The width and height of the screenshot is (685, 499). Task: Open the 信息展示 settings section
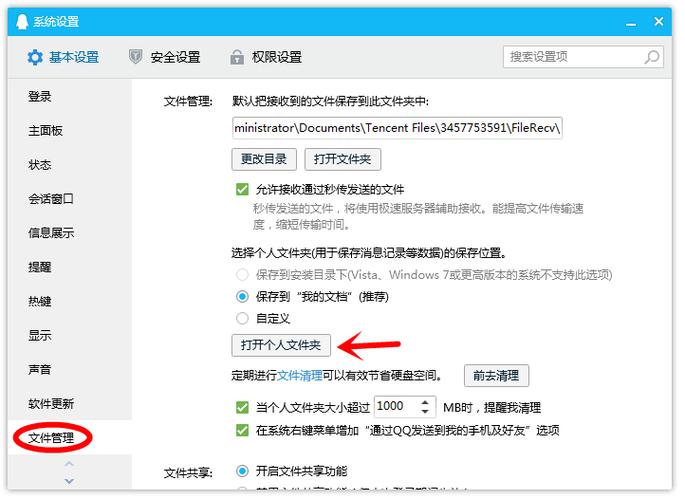[51, 232]
